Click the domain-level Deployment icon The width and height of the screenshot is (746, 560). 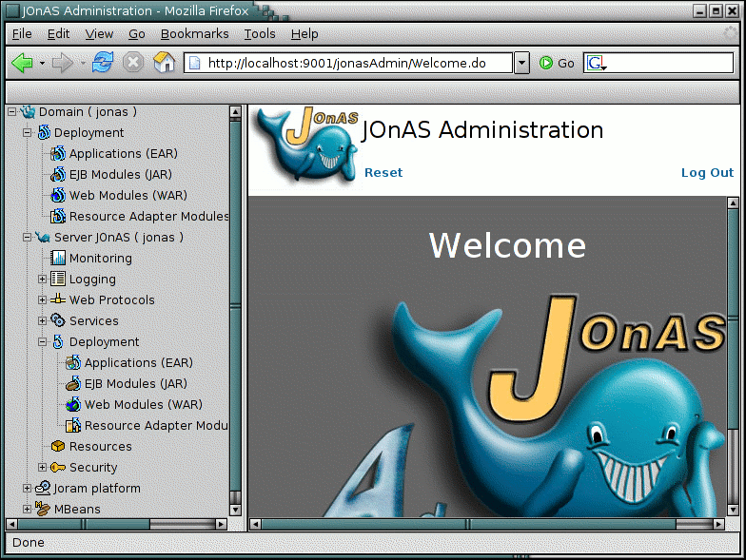[x=44, y=133]
